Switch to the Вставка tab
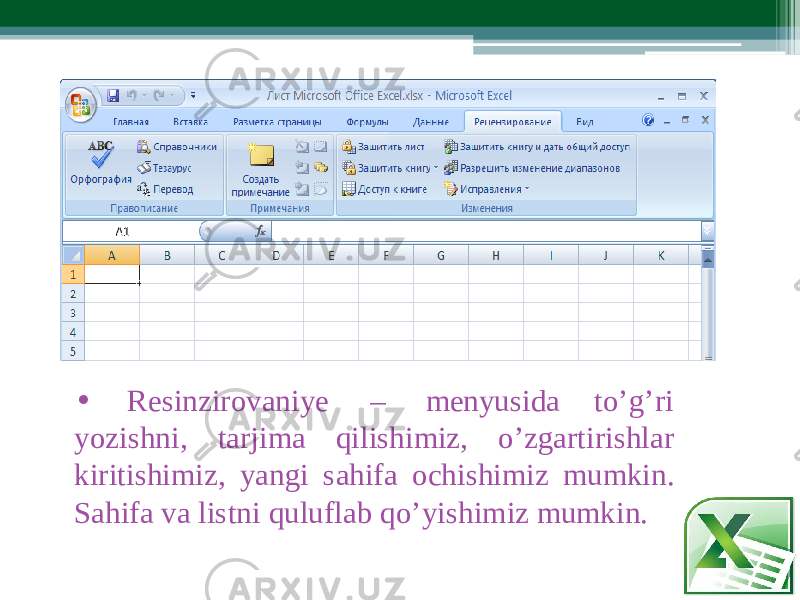Image resolution: width=800 pixels, height=600 pixels. point(190,122)
